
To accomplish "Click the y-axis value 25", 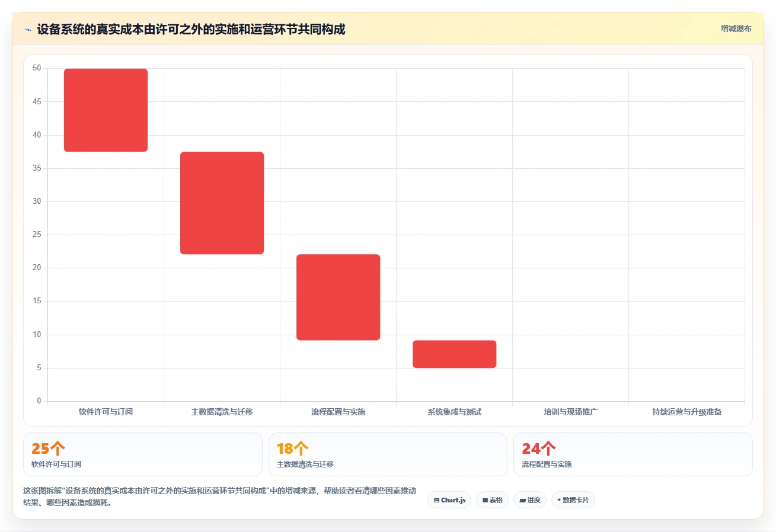I will click(37, 235).
